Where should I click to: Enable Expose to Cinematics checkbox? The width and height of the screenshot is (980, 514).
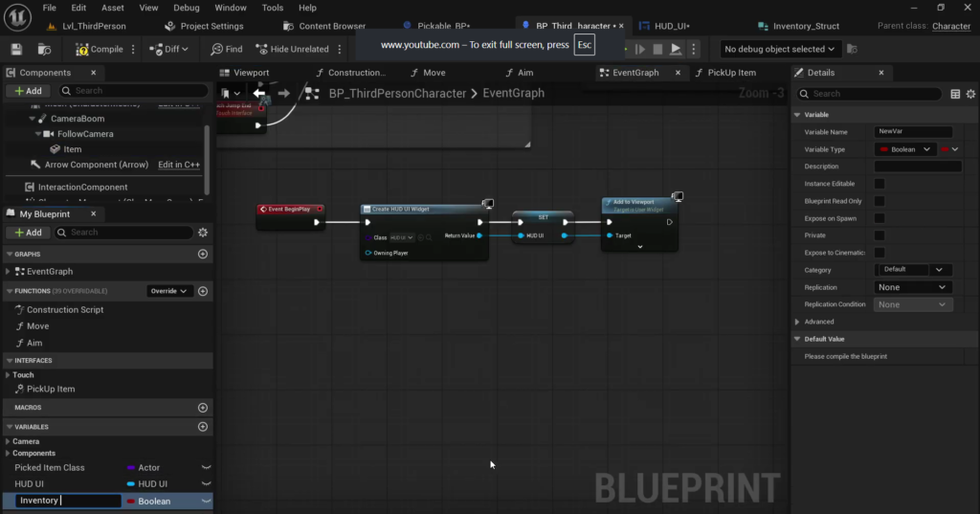click(880, 253)
